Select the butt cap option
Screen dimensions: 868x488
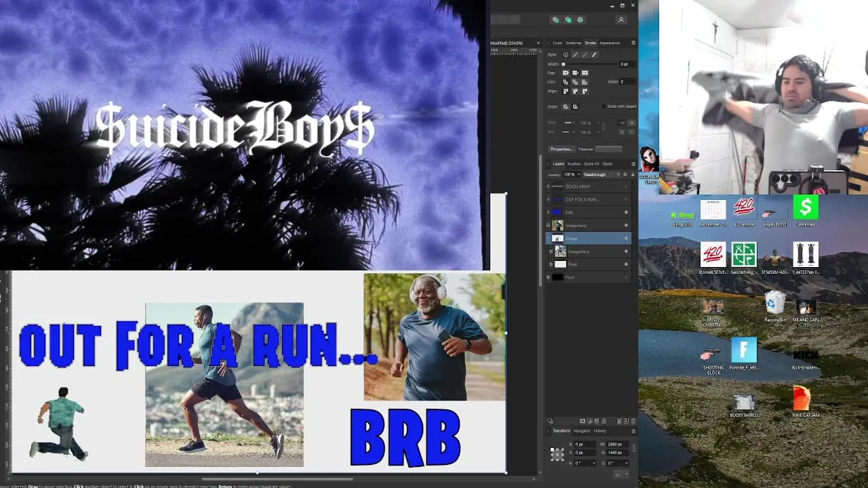click(x=575, y=73)
